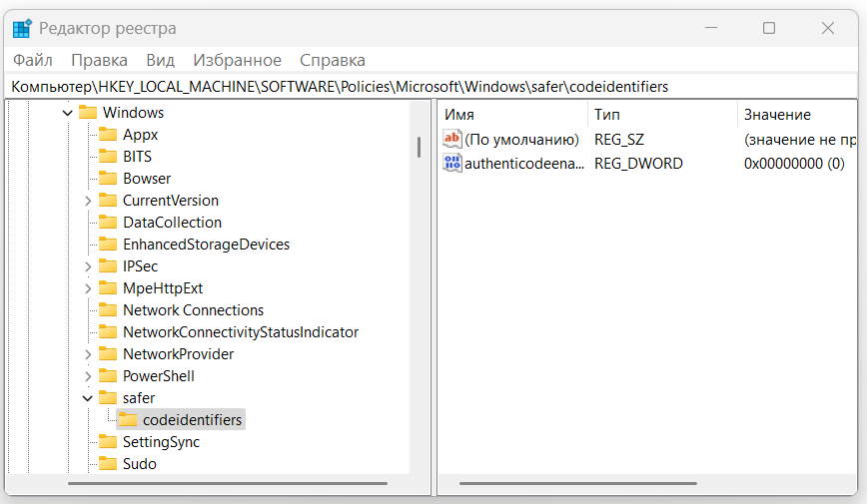
Task: Select the PowerShell key label
Action: [158, 376]
